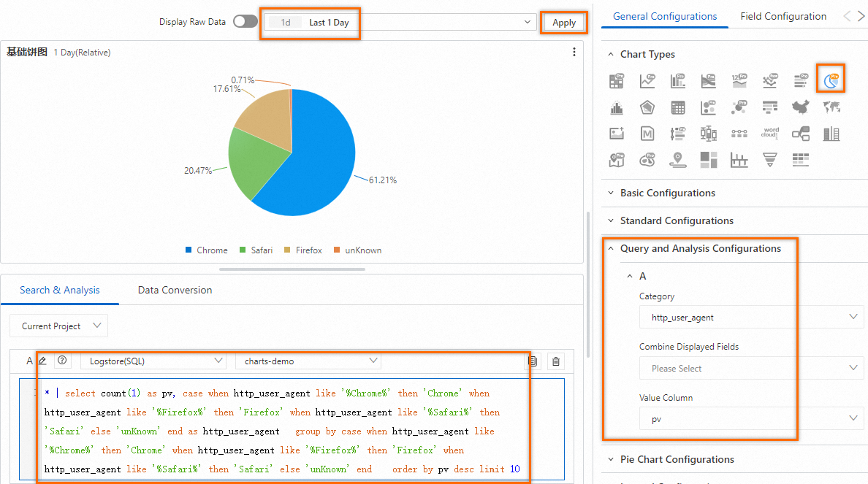Open the chart's three-dot more menu
Image resolution: width=868 pixels, height=484 pixels.
(x=574, y=52)
